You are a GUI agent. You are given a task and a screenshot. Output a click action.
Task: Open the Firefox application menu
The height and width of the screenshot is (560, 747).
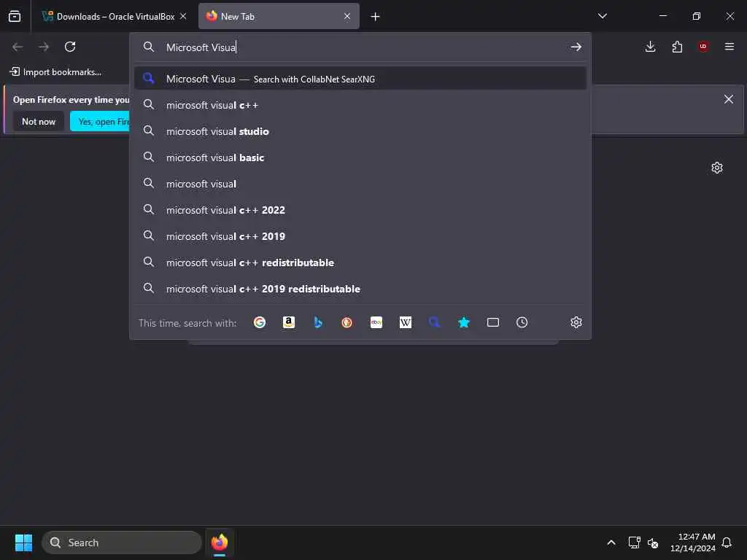tap(729, 47)
